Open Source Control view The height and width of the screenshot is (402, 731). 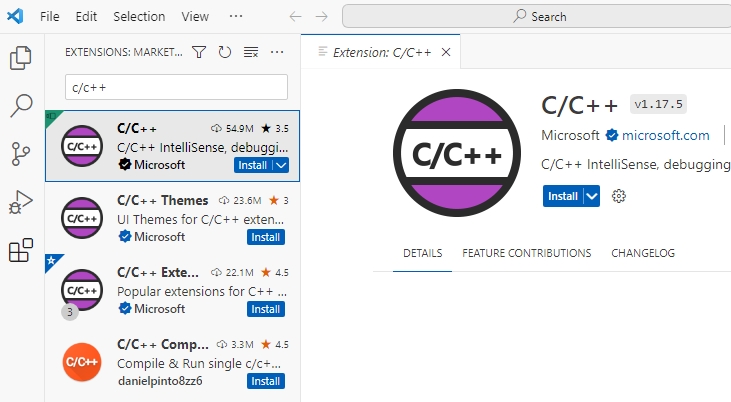pyautogui.click(x=21, y=154)
